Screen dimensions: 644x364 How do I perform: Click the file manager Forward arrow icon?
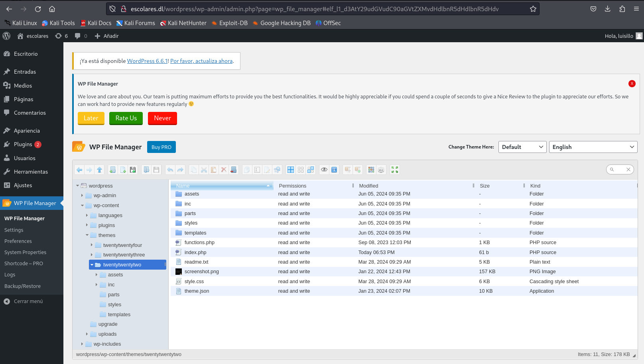(89, 170)
